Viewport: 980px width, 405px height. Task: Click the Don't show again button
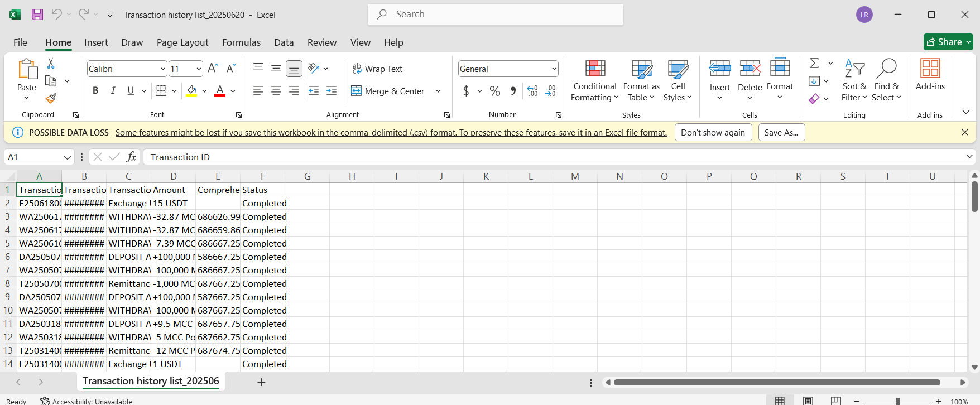pyautogui.click(x=713, y=132)
